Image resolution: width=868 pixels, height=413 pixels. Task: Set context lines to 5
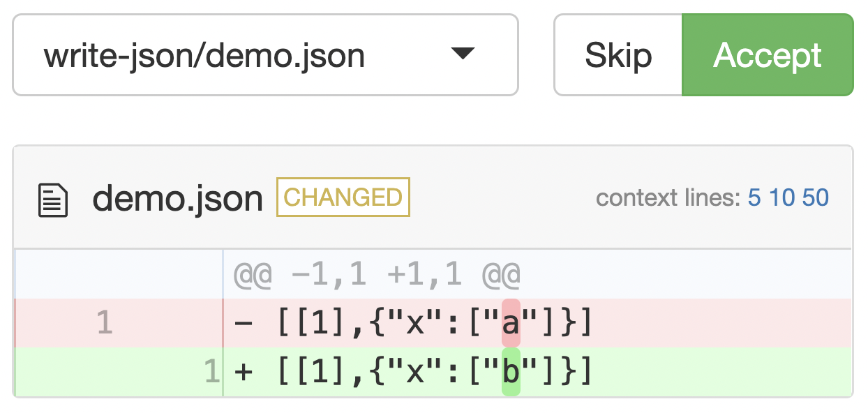(x=754, y=198)
